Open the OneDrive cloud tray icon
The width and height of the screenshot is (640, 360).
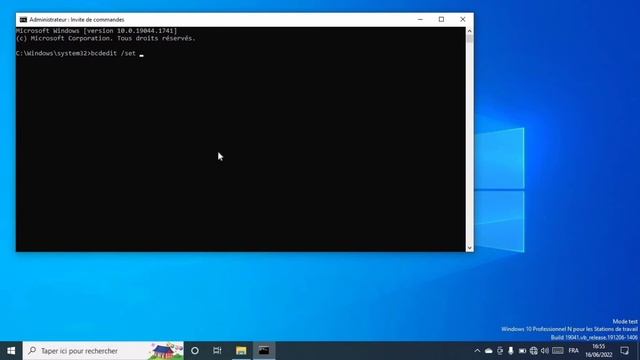point(489,351)
